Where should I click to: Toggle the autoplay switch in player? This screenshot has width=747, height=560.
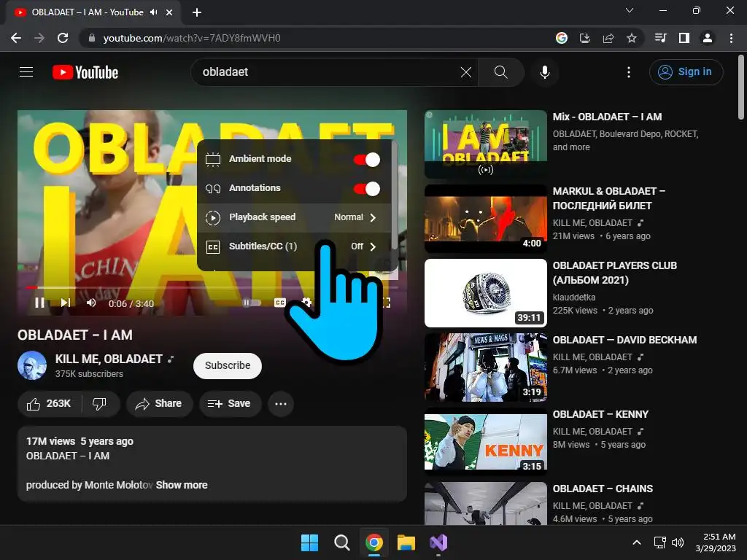point(252,303)
